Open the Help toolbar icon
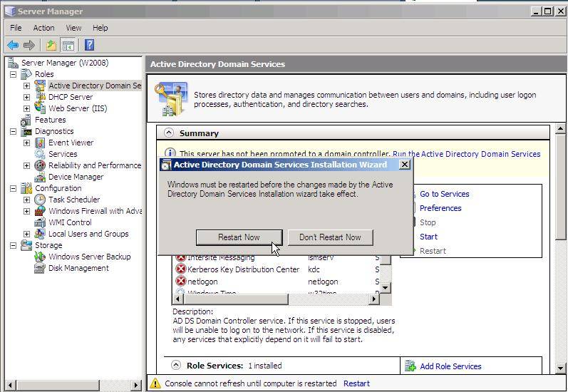The image size is (568, 392). click(x=90, y=46)
